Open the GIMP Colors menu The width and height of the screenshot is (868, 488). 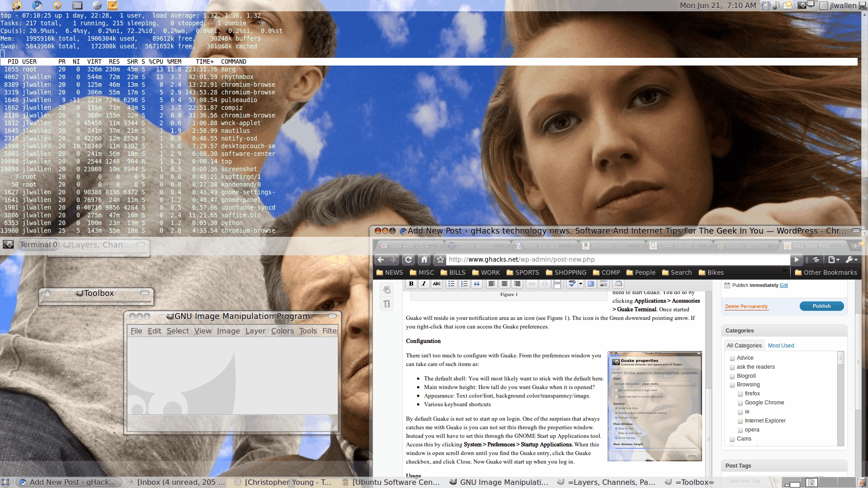[283, 331]
